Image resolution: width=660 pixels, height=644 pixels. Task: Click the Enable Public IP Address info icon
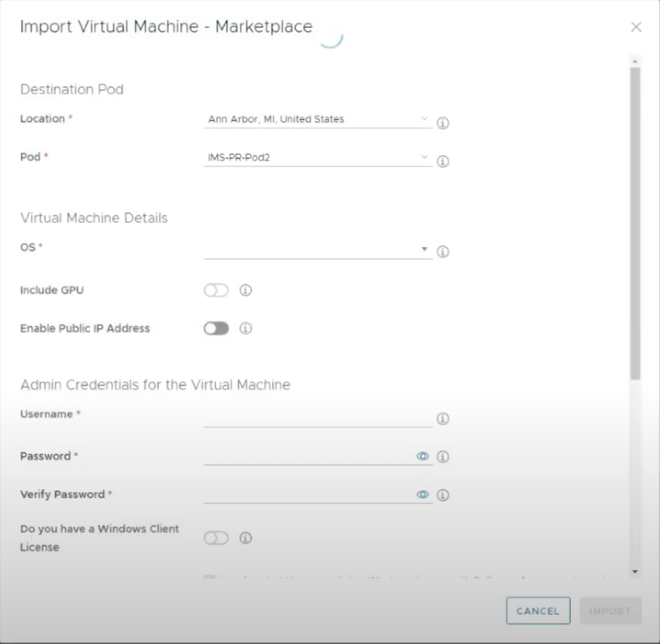pos(246,328)
